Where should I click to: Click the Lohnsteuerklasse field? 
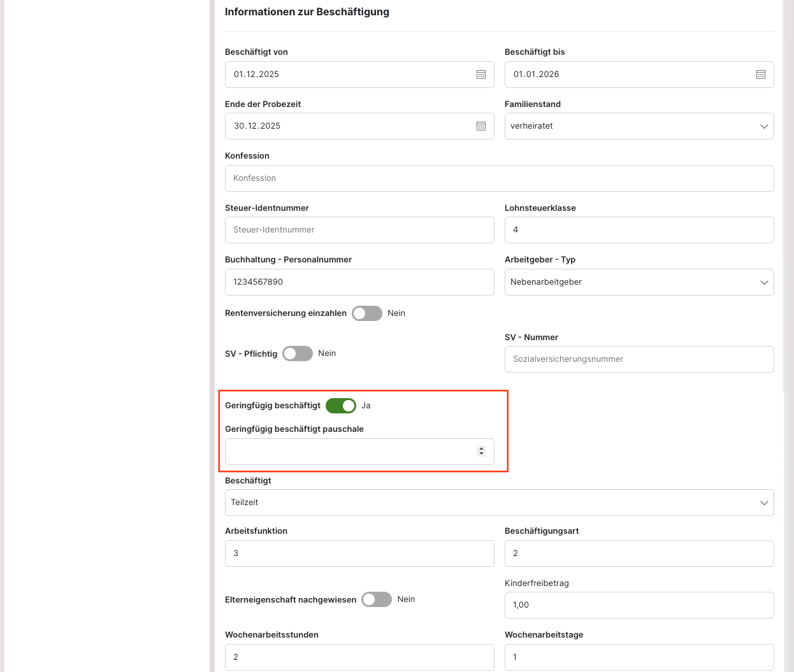(639, 230)
